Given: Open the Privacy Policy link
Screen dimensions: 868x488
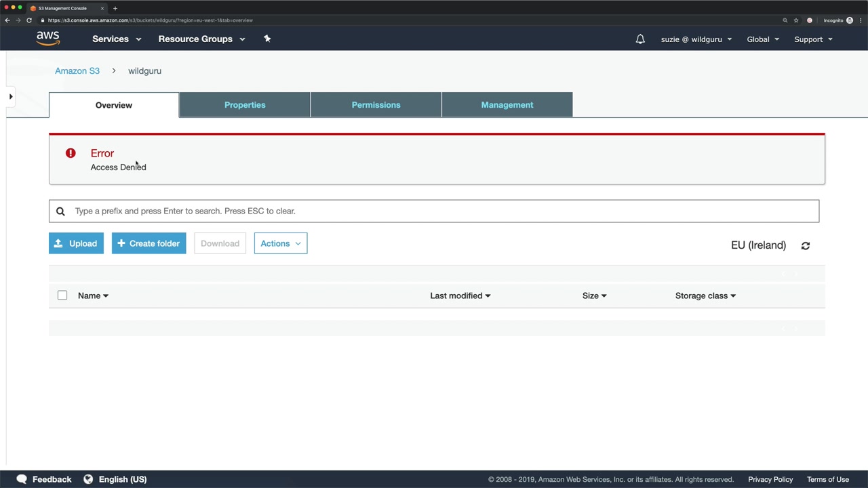Looking at the screenshot, I should coord(770,479).
